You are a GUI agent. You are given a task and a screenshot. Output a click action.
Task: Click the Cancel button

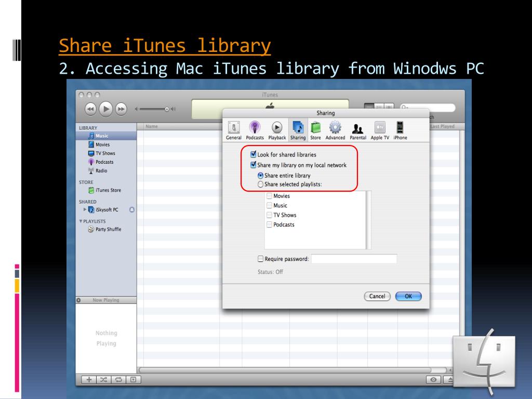(x=377, y=296)
